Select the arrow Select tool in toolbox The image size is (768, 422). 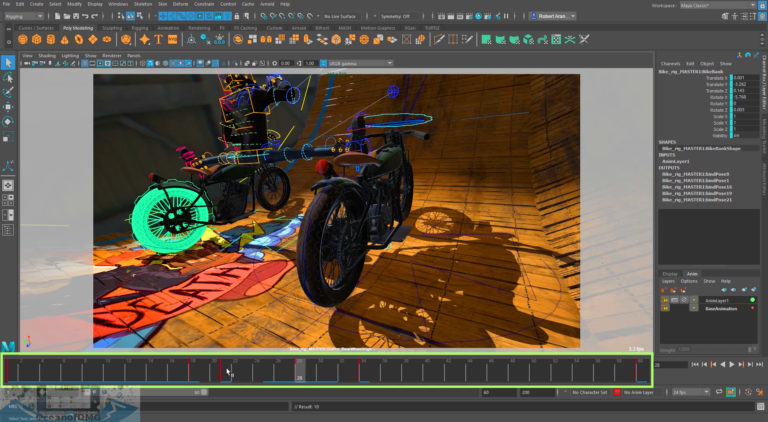click(8, 63)
